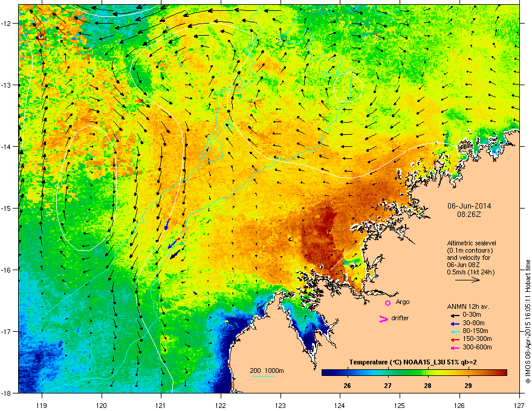
Task: Click the '80-150m' depth label
Action: point(475,331)
